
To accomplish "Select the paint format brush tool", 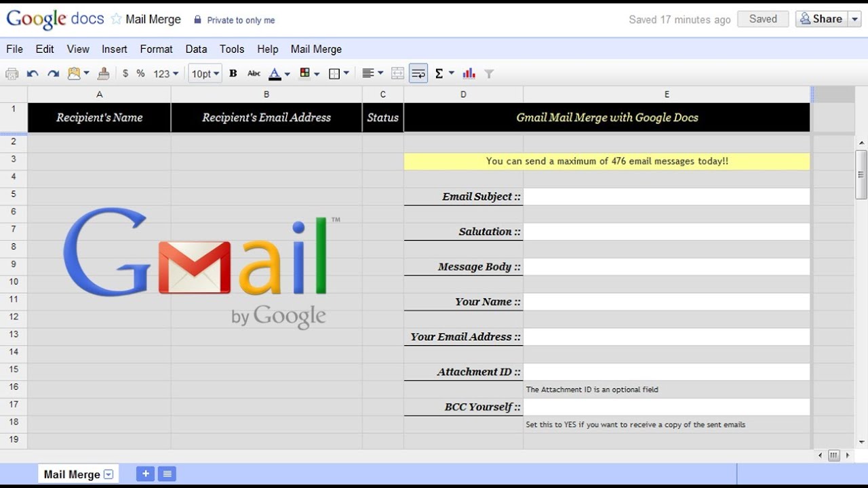I will coord(103,73).
